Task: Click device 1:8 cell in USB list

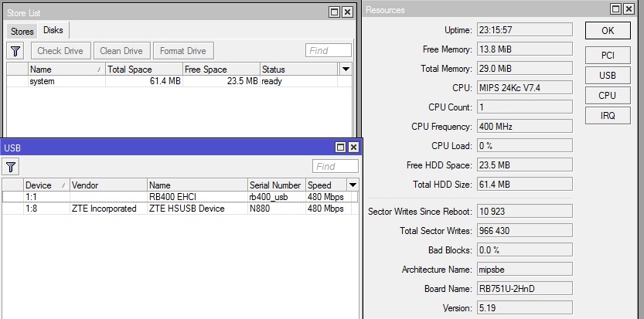Action: (46, 209)
